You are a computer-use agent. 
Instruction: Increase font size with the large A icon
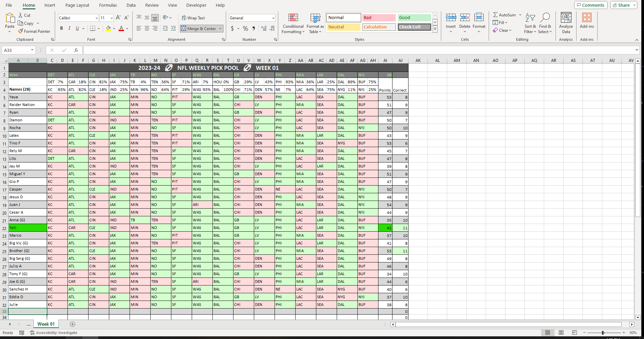click(118, 18)
